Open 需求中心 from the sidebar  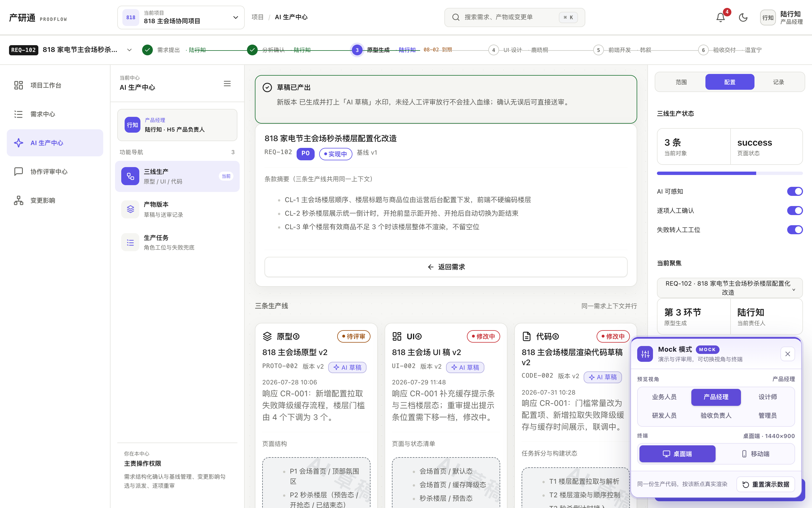click(55, 114)
